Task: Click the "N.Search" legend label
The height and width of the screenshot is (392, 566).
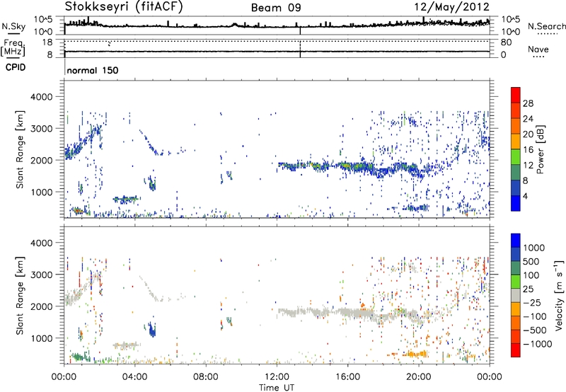Action: (x=546, y=26)
